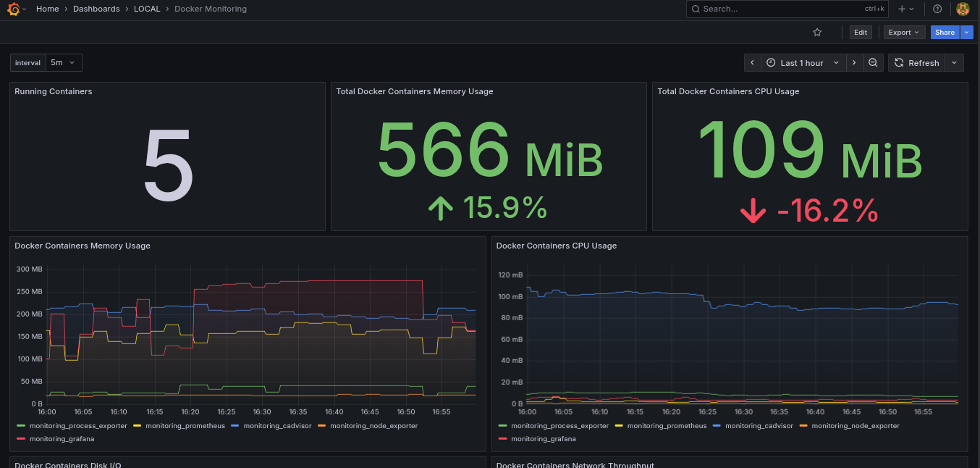The image size is (980, 468).
Task: Click Total Docker Containers CPU Usage title
Action: point(728,91)
